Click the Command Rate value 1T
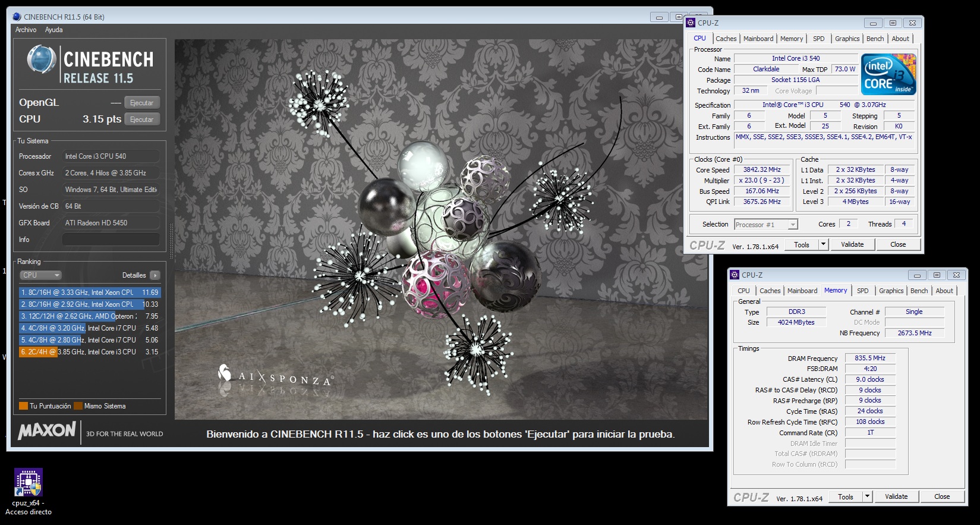This screenshot has width=980, height=525. tap(870, 433)
